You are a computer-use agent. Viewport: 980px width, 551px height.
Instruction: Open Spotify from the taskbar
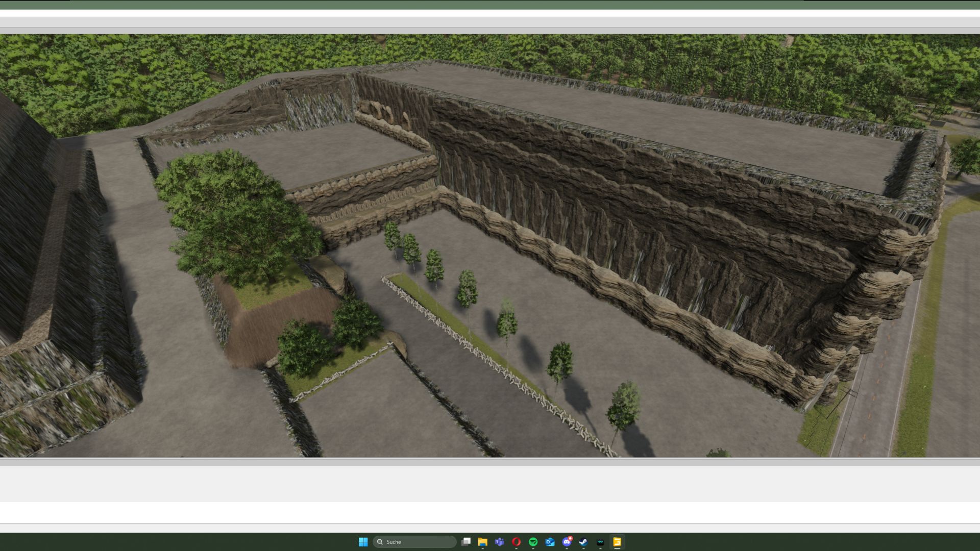tap(533, 542)
